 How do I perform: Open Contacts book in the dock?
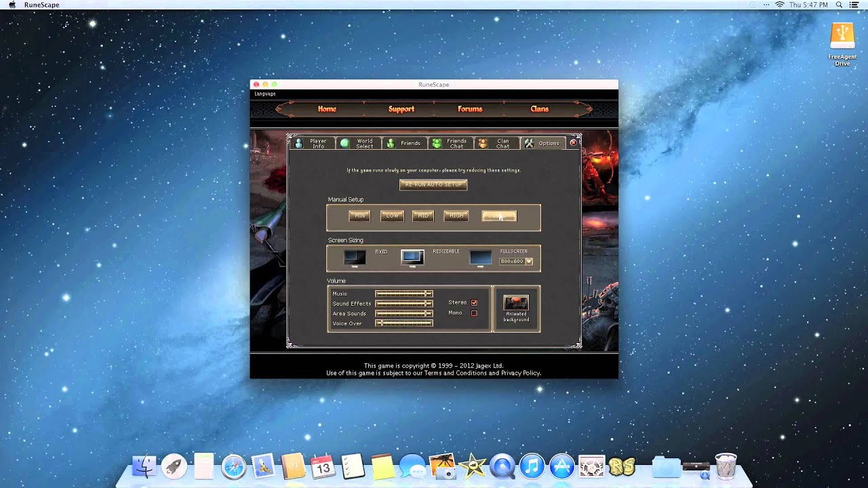pos(294,466)
